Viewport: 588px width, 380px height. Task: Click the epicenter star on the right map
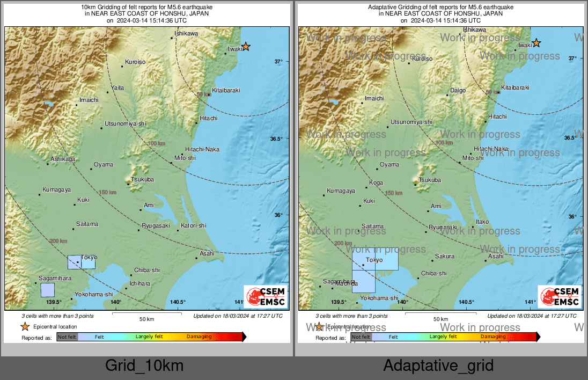click(535, 43)
